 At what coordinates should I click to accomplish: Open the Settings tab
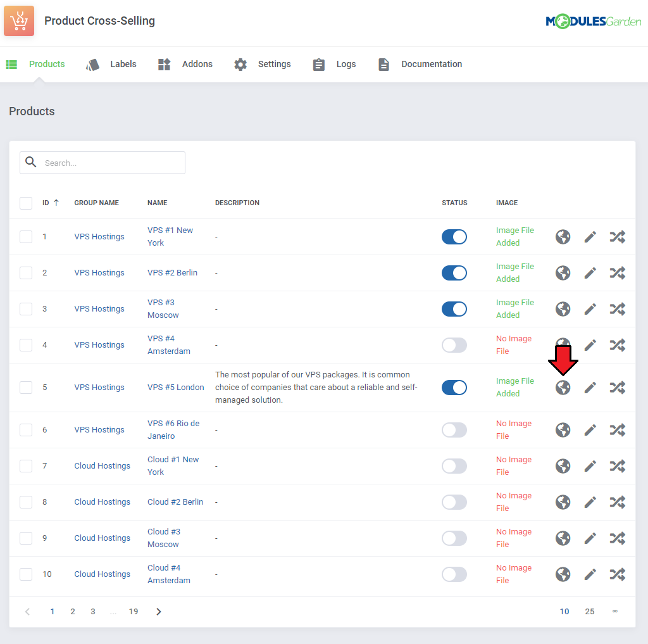click(x=263, y=64)
